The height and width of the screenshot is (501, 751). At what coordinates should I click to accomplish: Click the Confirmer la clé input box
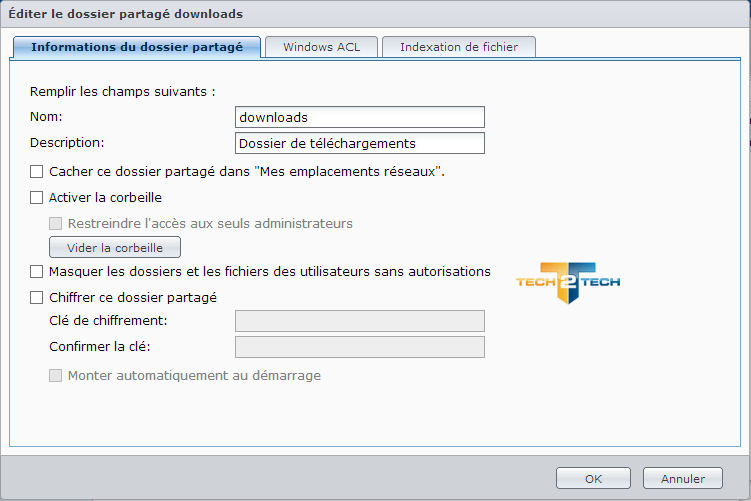click(360, 347)
